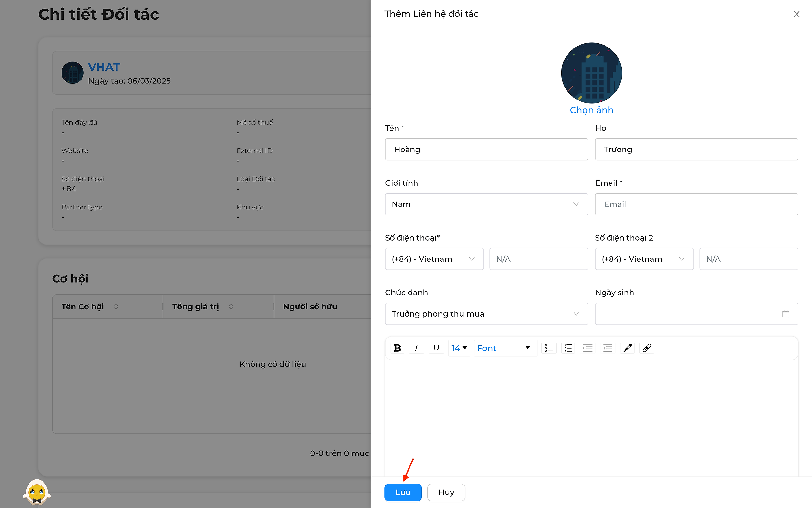Image resolution: width=812 pixels, height=508 pixels.
Task: Click the Ngày sinh date field
Action: point(696,314)
